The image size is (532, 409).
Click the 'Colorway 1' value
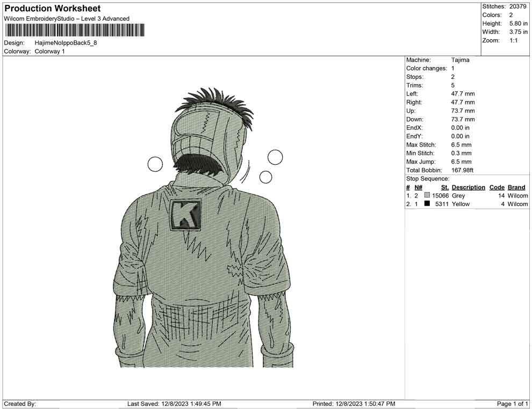pyautogui.click(x=49, y=52)
